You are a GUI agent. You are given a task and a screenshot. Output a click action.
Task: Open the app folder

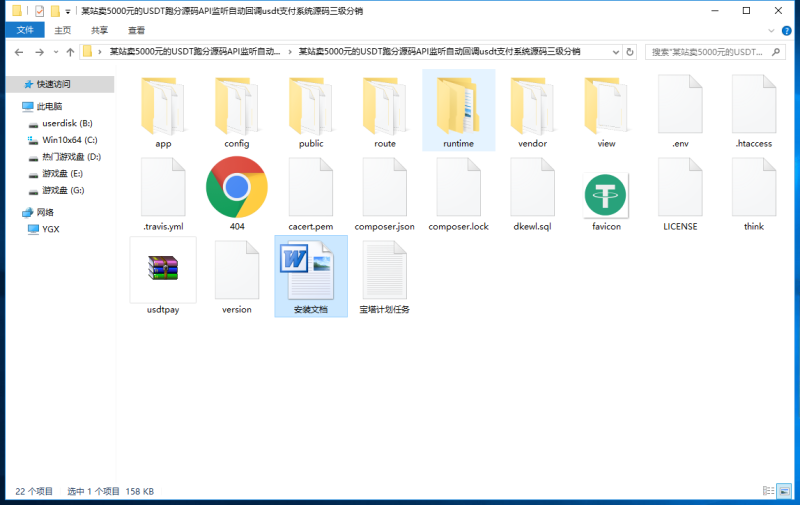(163, 113)
